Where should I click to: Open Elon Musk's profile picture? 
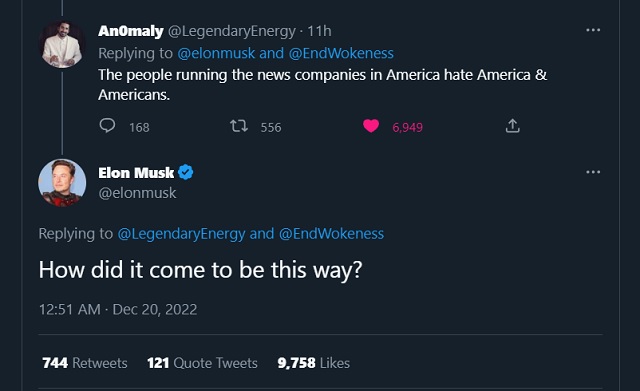pyautogui.click(x=62, y=182)
